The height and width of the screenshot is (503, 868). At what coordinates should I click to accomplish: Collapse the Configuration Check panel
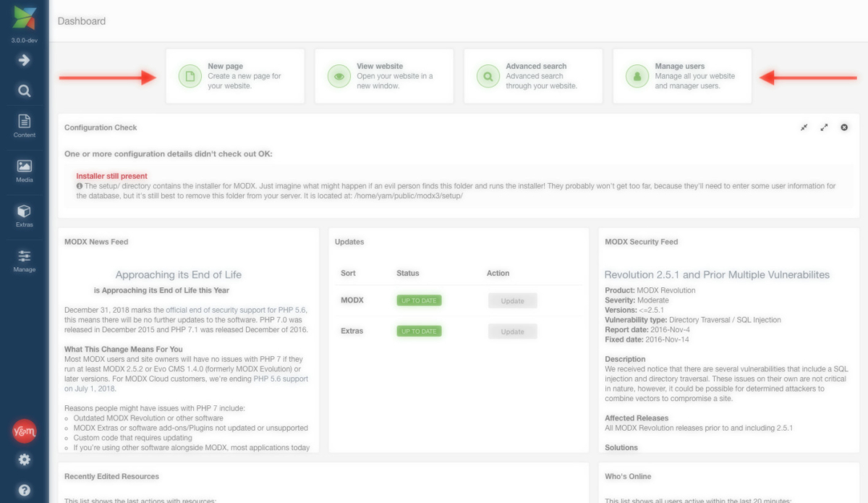804,127
